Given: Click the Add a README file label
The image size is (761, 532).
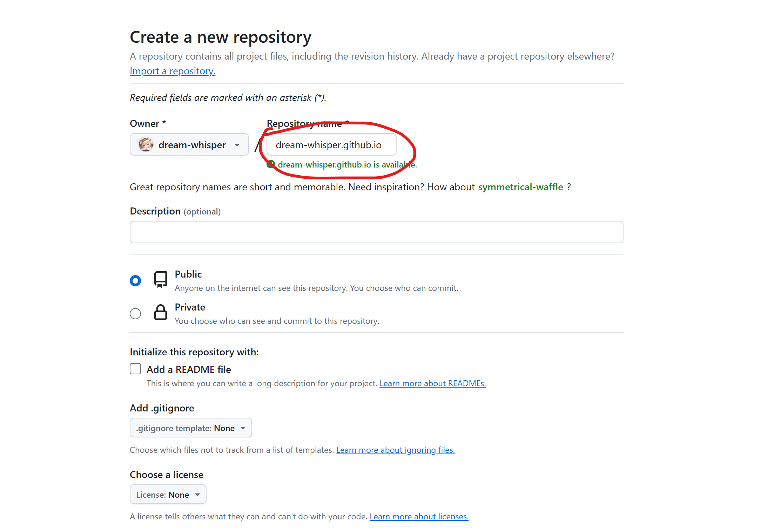Looking at the screenshot, I should [189, 370].
